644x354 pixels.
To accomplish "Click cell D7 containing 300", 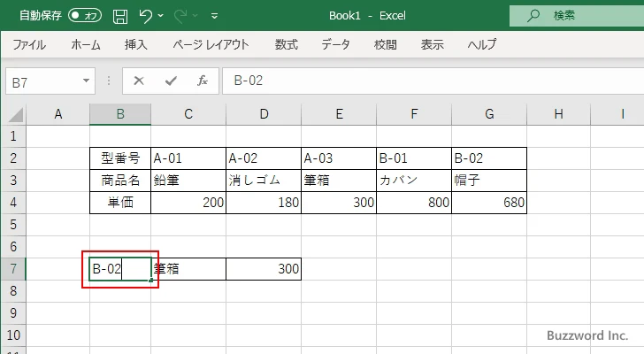I will click(264, 269).
